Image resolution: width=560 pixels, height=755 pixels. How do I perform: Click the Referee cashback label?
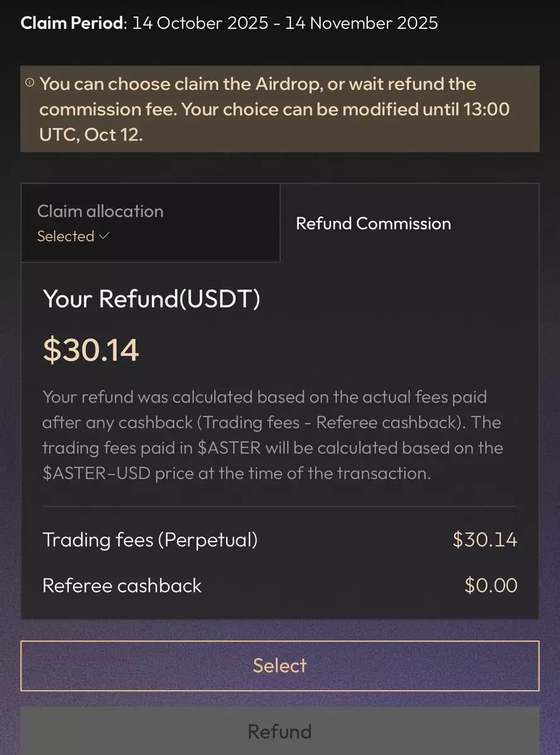[122, 586]
